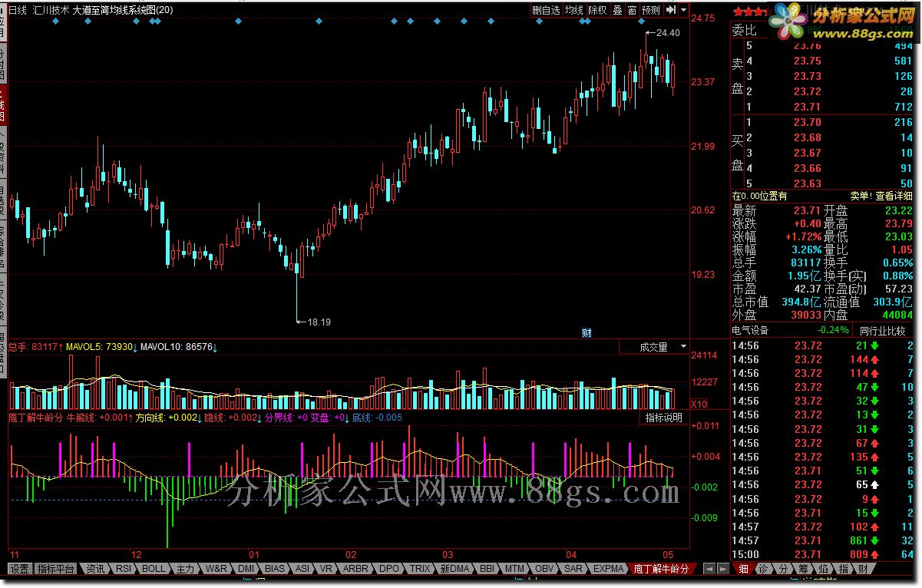Select the ASI indicator tab
Viewport: 922px width, 588px height.
click(x=302, y=569)
